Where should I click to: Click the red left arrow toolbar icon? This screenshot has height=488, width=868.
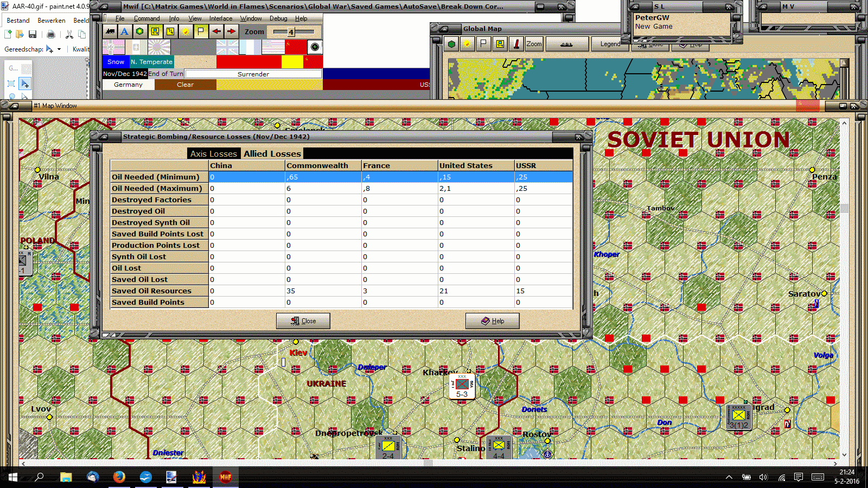pyautogui.click(x=216, y=31)
